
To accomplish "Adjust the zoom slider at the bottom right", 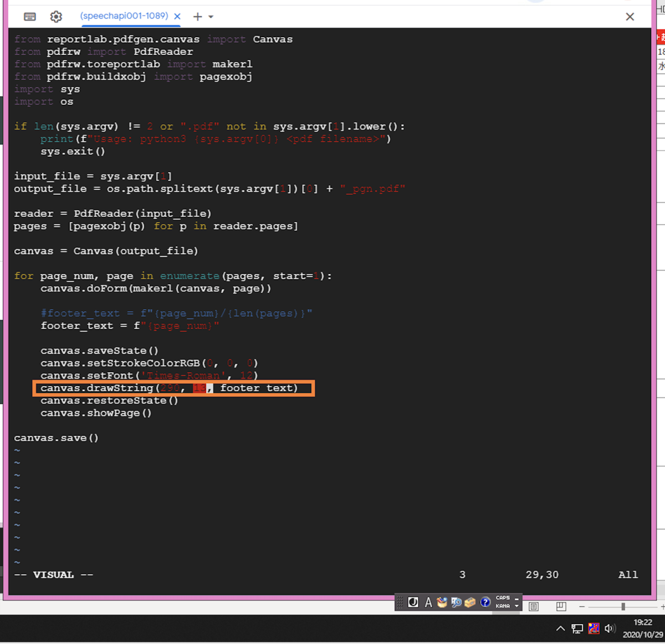I will 622,606.
